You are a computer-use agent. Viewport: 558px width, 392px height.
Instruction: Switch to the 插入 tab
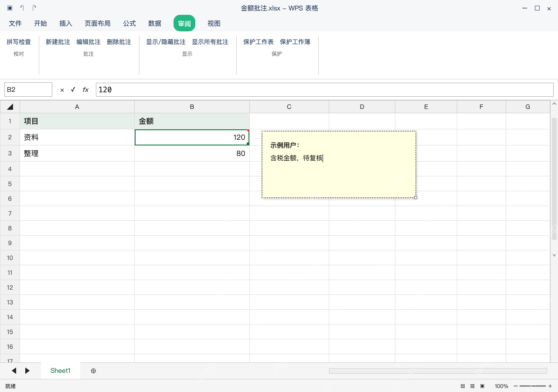click(66, 24)
